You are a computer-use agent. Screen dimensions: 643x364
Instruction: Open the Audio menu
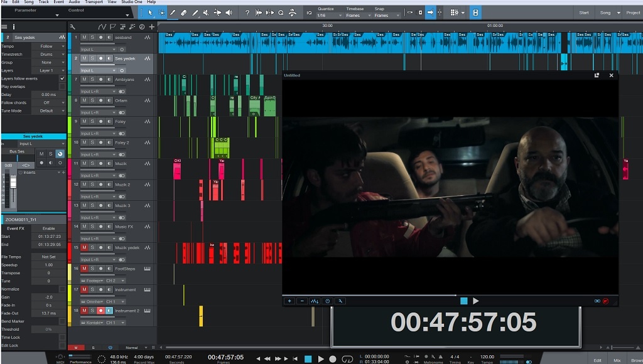tap(74, 2)
